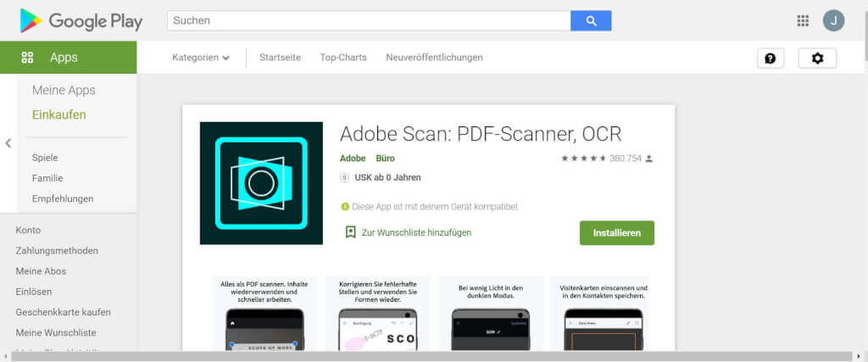The height and width of the screenshot is (362, 868).
Task: Click Zur Wunschliste hinzufügen
Action: (416, 232)
